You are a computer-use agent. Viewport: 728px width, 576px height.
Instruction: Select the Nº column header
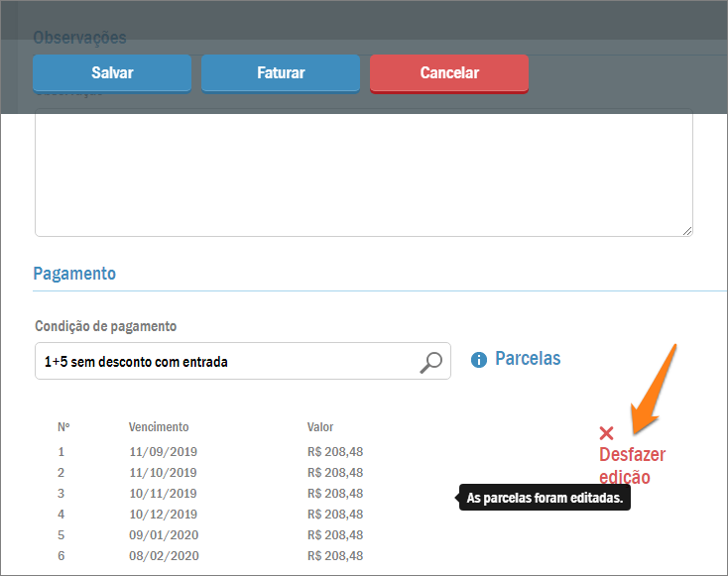(63, 427)
